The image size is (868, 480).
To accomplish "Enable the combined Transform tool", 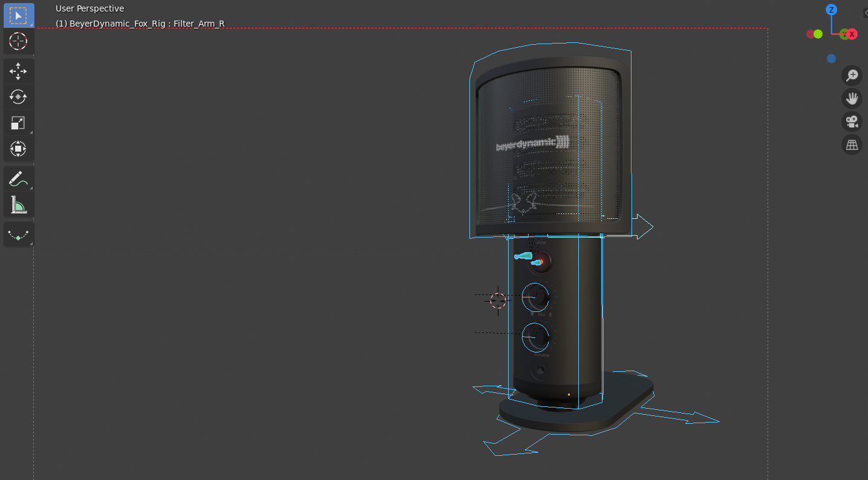I will (18, 149).
